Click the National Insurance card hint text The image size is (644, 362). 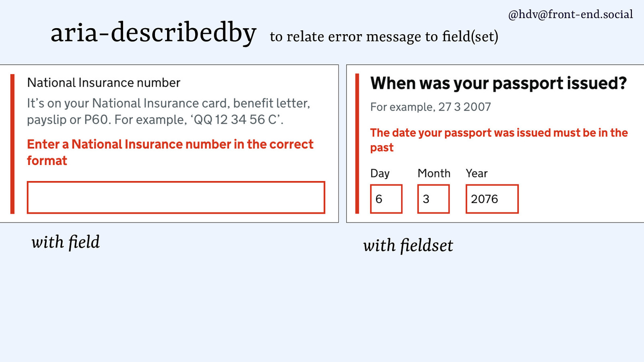click(x=168, y=111)
